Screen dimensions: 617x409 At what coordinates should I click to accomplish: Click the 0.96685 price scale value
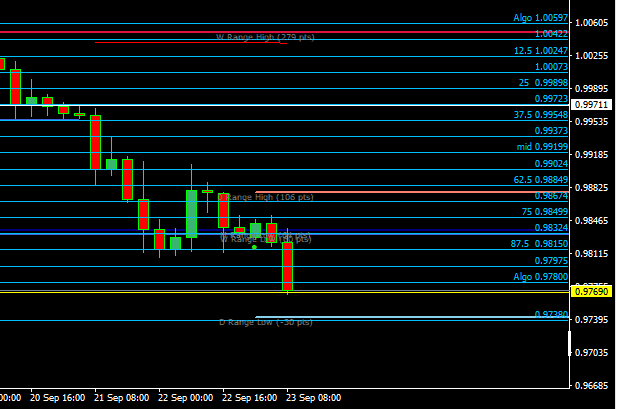click(591, 386)
